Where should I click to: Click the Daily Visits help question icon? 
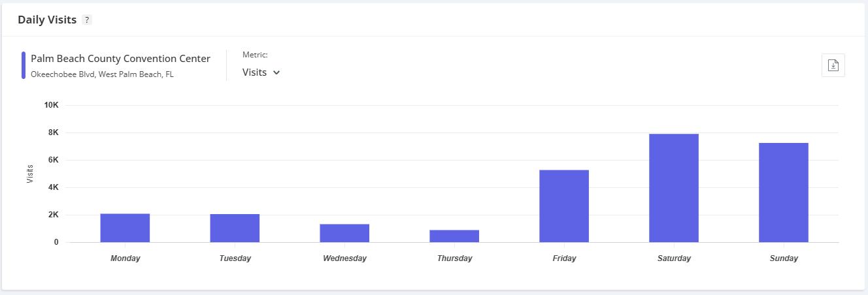click(x=88, y=20)
